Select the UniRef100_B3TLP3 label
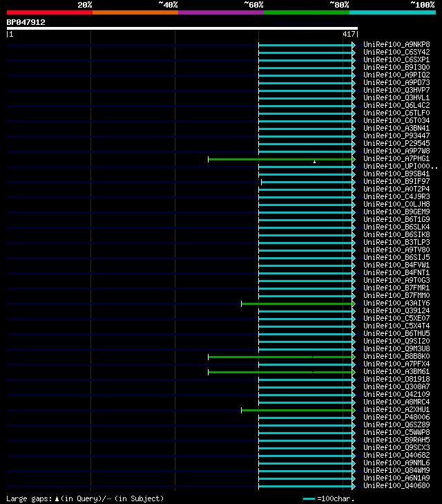This screenshot has height=504, width=442. pos(396,242)
